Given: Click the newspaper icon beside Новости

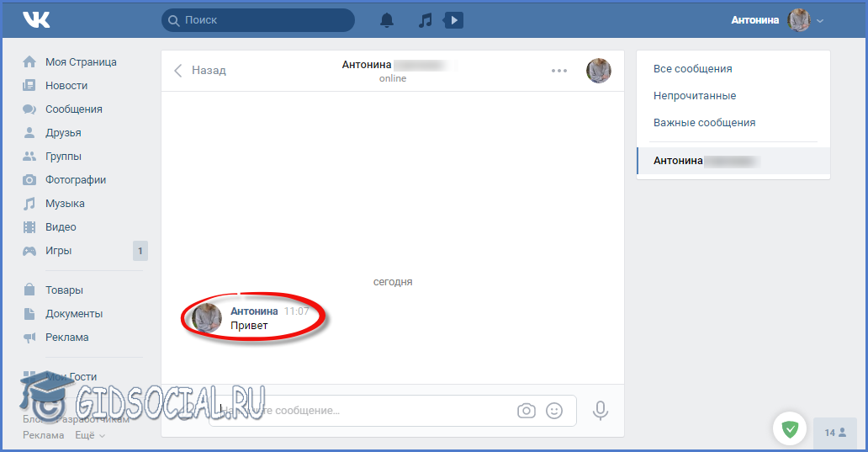Looking at the screenshot, I should coord(29,85).
